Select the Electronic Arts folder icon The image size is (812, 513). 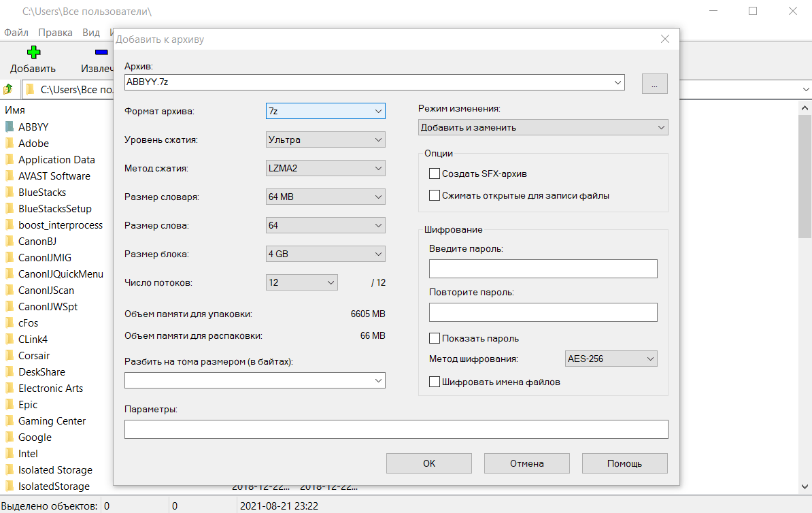tap(10, 388)
